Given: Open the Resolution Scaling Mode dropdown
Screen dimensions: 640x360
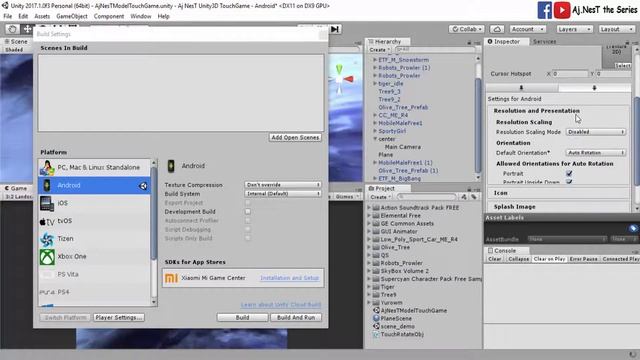Looking at the screenshot, I should point(596,132).
